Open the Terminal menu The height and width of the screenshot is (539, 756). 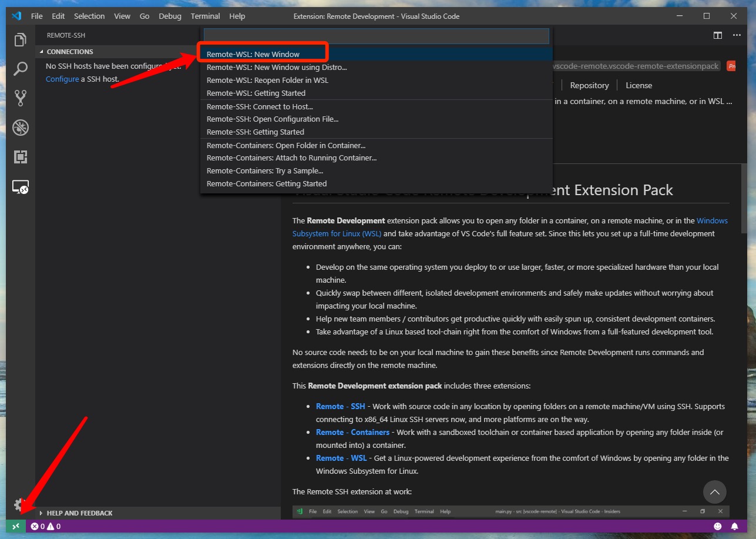(x=206, y=16)
